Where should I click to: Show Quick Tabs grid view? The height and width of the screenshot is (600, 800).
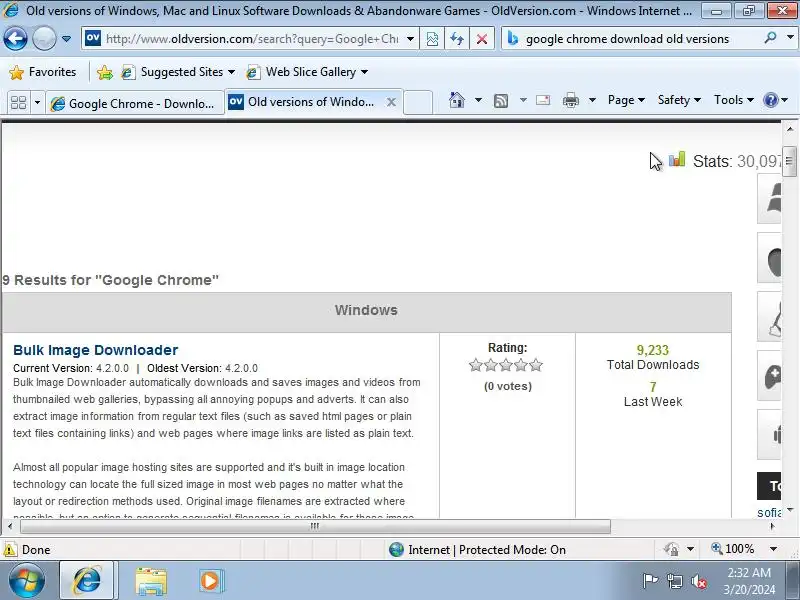click(x=18, y=103)
